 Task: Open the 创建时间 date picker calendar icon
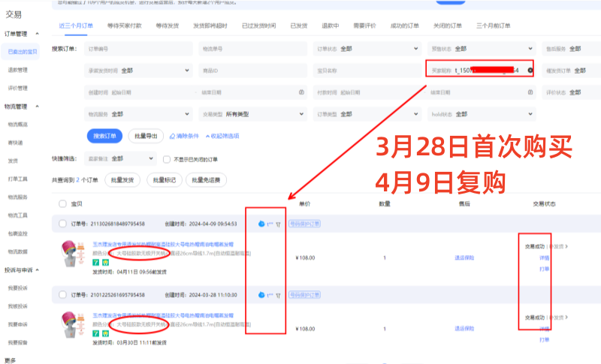pos(301,92)
